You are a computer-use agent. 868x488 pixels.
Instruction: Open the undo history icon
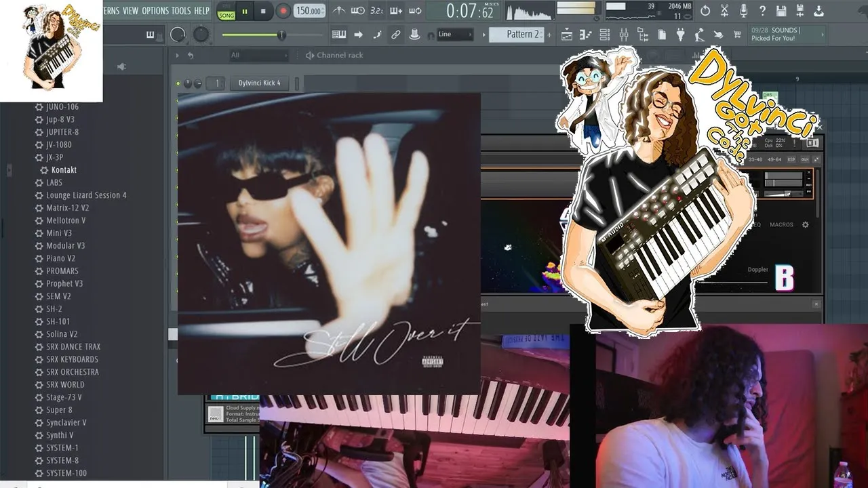pos(706,10)
